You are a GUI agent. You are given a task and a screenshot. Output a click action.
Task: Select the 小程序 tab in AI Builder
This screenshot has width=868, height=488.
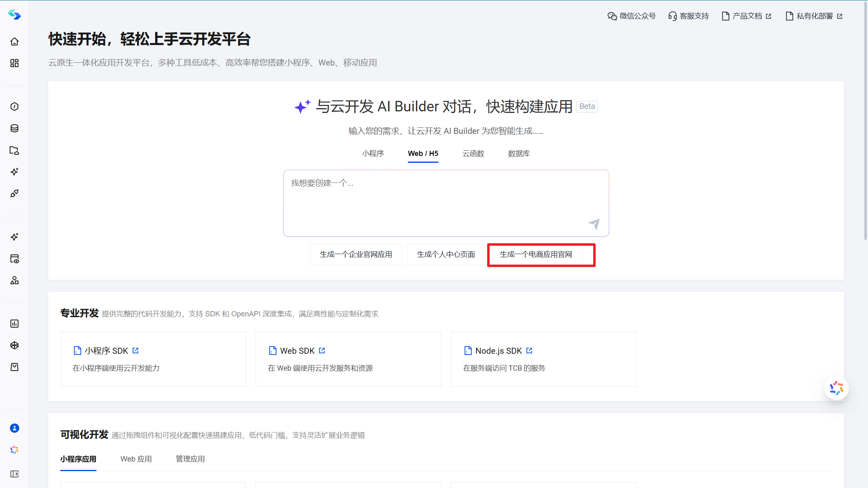tap(373, 154)
